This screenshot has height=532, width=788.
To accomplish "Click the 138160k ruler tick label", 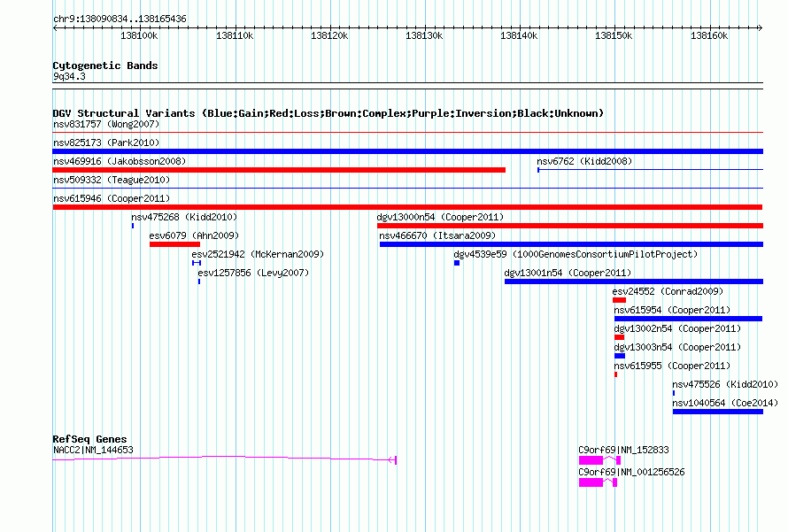I will point(709,35).
